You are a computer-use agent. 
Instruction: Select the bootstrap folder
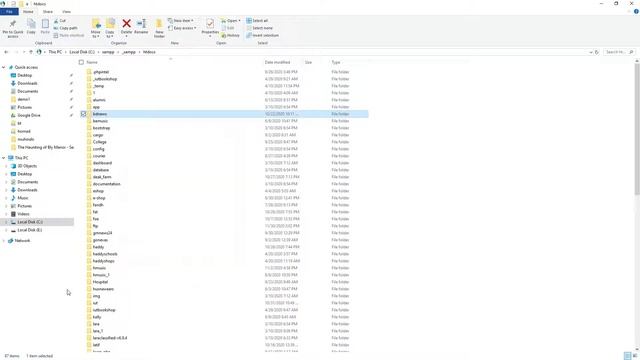(101, 128)
